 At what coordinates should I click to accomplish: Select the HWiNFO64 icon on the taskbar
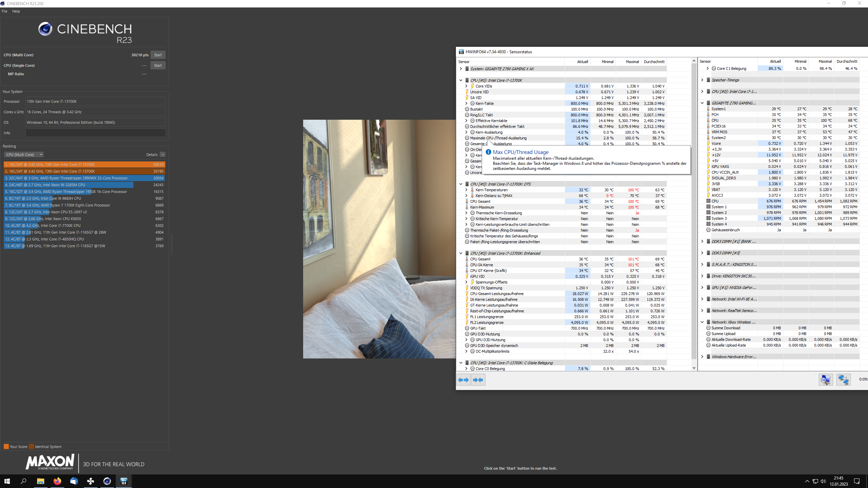click(124, 481)
